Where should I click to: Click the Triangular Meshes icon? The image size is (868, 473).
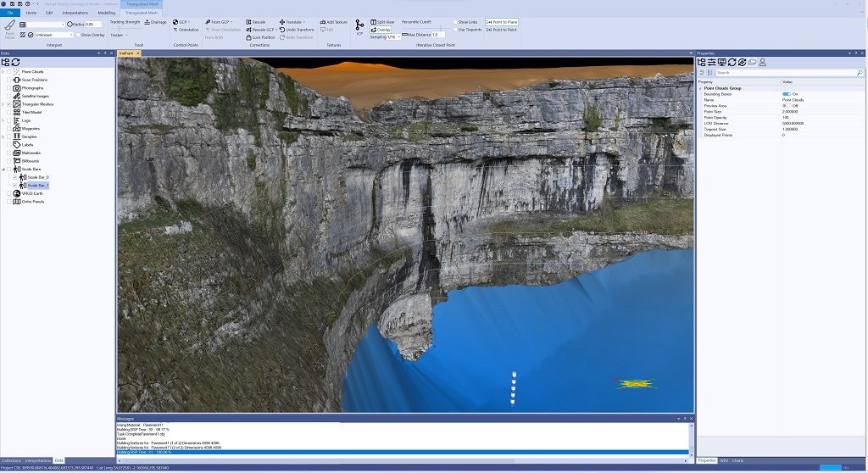(x=17, y=104)
